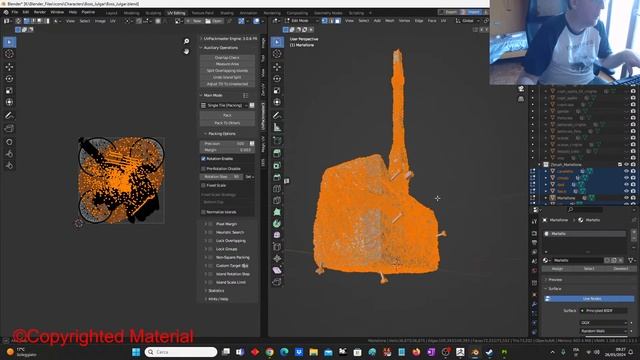This screenshot has height=360, width=640.
Task: Select the Shear tool in 3D viewport toolbar
Action: 277,270
